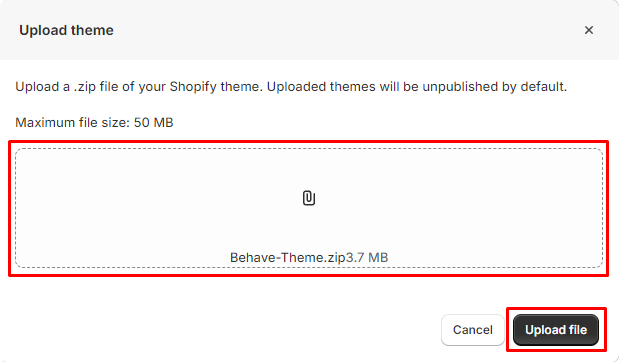Click the '50 MB' size limit value

(154, 122)
